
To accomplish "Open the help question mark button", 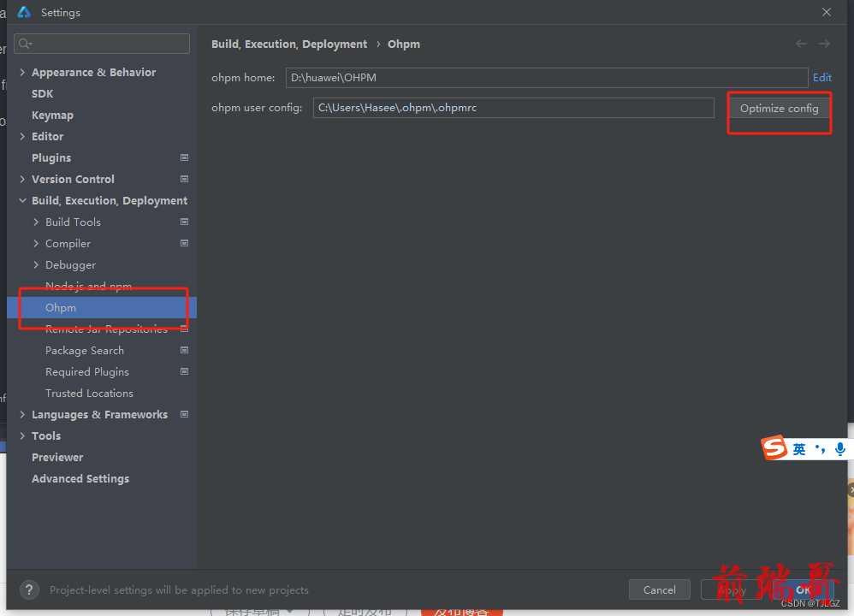I will coord(29,589).
